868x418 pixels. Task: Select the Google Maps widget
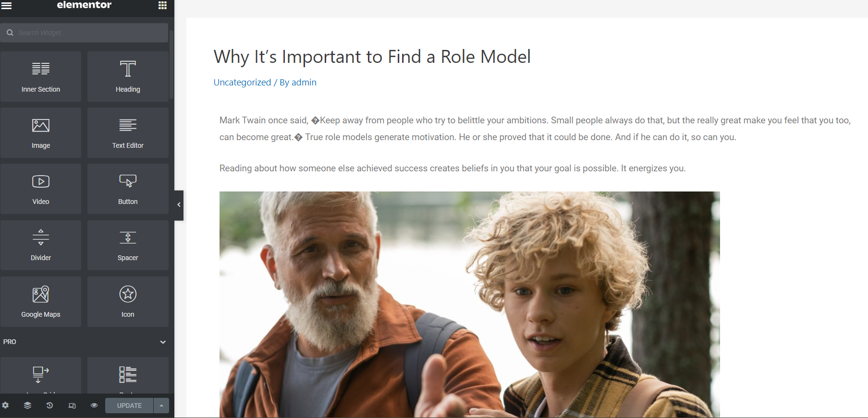[x=41, y=302]
